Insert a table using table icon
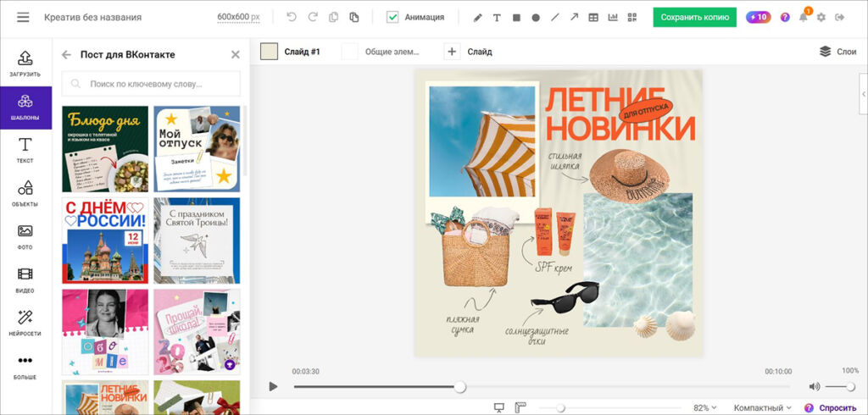 (593, 18)
